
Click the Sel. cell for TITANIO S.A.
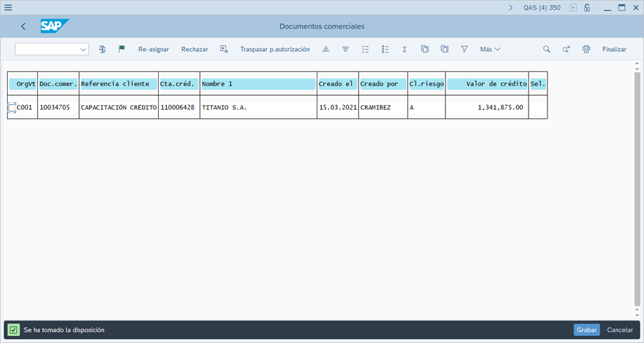(538, 108)
